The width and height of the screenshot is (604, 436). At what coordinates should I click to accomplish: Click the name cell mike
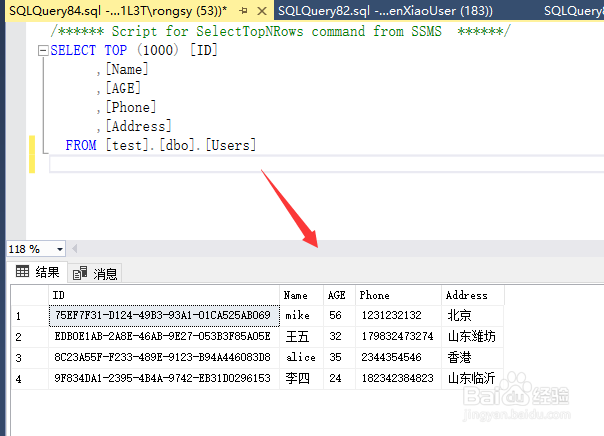(x=301, y=316)
